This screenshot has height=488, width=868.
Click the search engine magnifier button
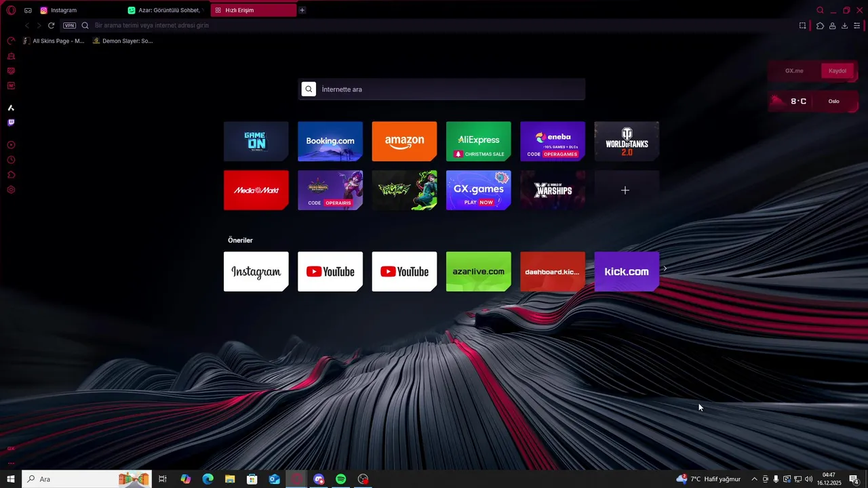(309, 89)
